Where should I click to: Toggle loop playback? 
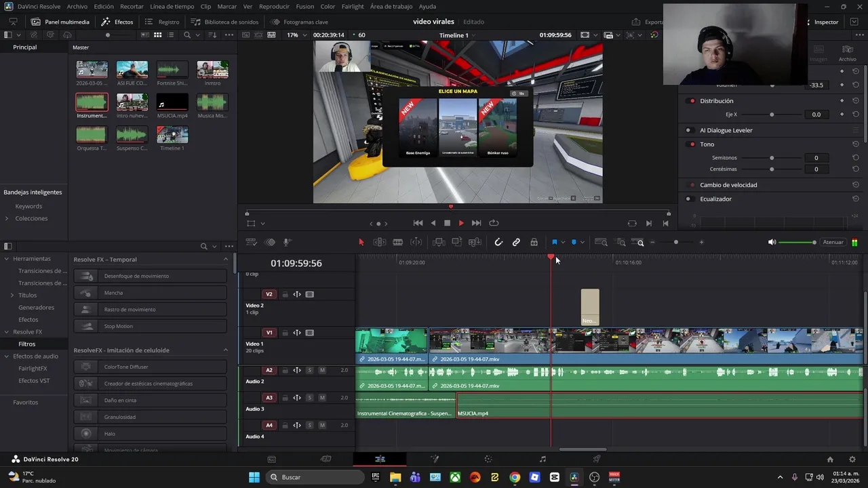point(494,223)
